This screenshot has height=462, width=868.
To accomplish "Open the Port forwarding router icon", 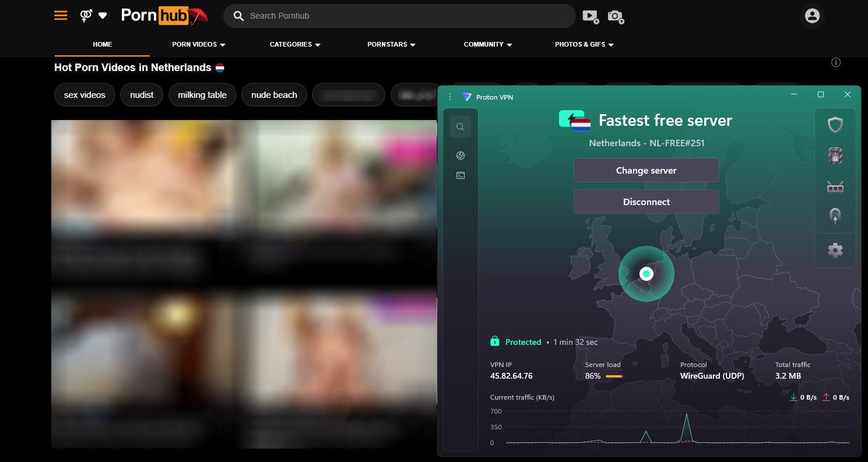I will (x=835, y=187).
